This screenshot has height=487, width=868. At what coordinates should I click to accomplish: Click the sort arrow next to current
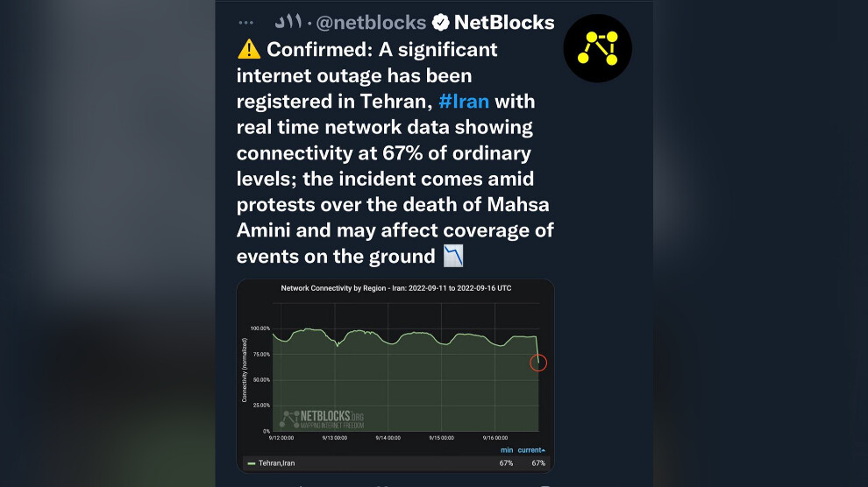point(543,450)
